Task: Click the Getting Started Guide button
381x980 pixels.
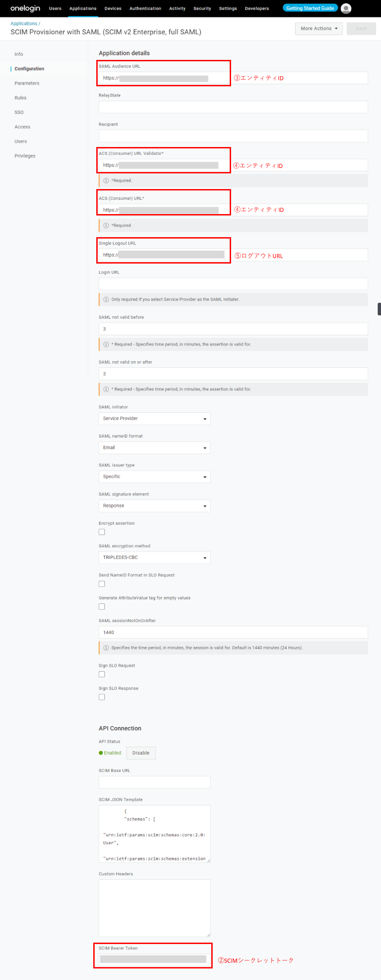Action: point(310,8)
